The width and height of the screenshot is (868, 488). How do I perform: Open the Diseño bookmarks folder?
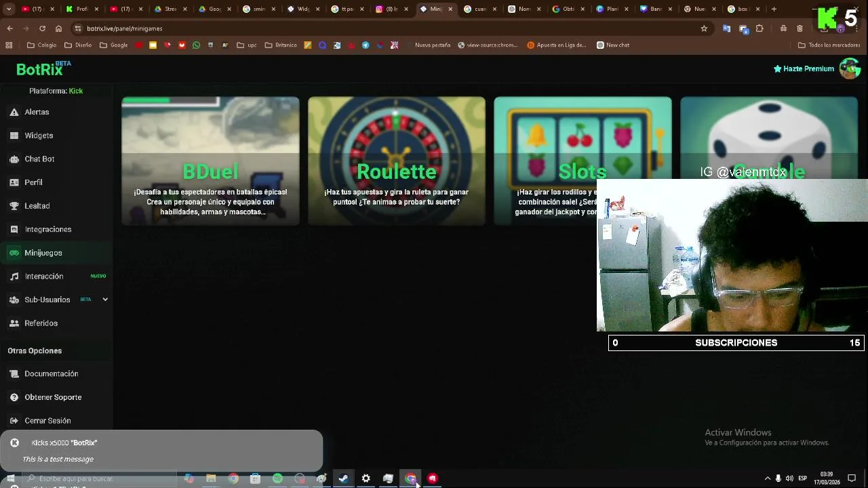point(77,45)
